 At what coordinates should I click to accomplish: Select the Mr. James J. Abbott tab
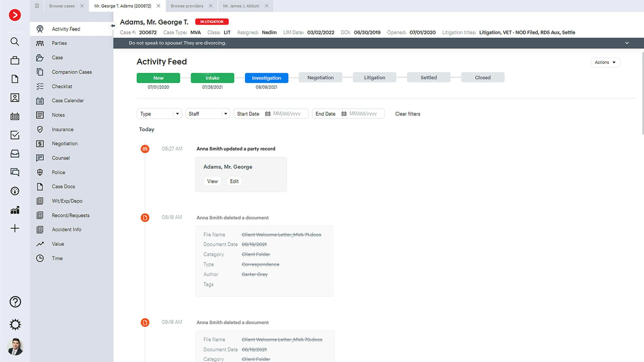pos(241,6)
